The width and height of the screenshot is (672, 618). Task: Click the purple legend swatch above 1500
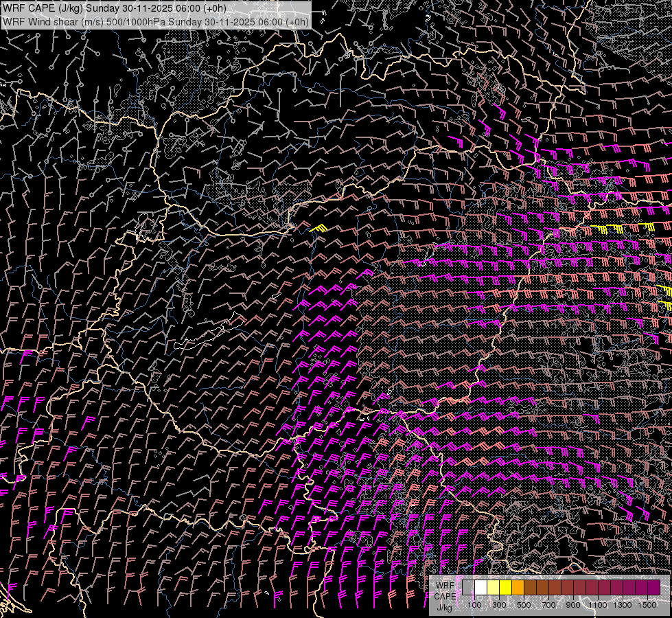click(654, 587)
